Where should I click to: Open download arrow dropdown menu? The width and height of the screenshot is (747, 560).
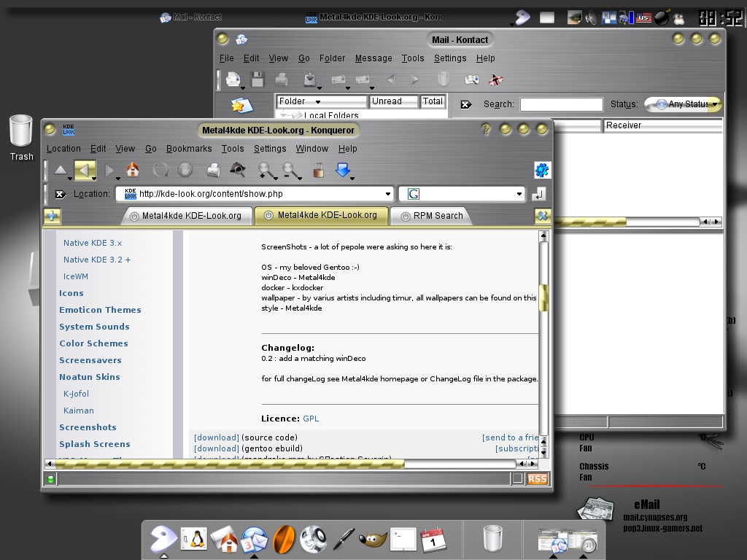pos(352,178)
